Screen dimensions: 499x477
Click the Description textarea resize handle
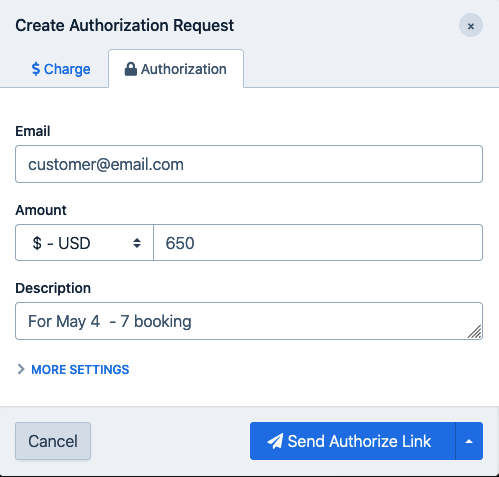pyautogui.click(x=475, y=332)
